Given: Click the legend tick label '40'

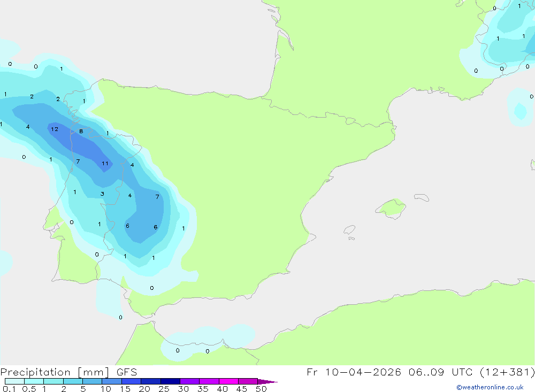Looking at the screenshot, I should pyautogui.click(x=223, y=389).
